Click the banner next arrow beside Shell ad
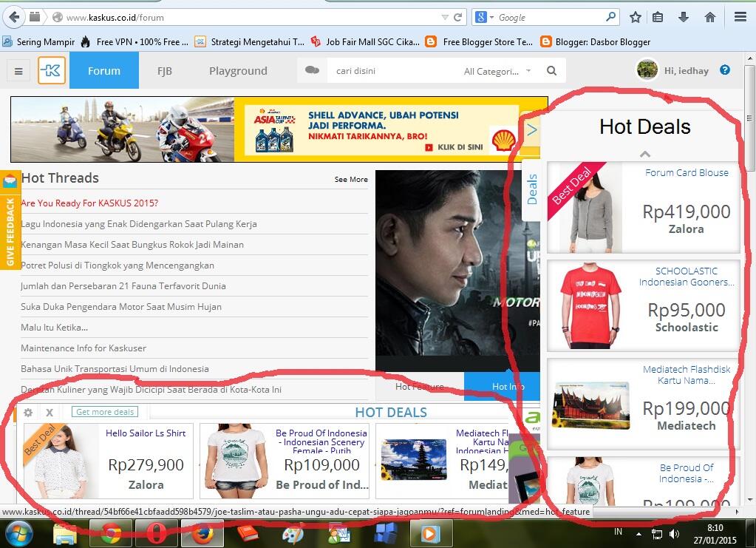 click(531, 129)
